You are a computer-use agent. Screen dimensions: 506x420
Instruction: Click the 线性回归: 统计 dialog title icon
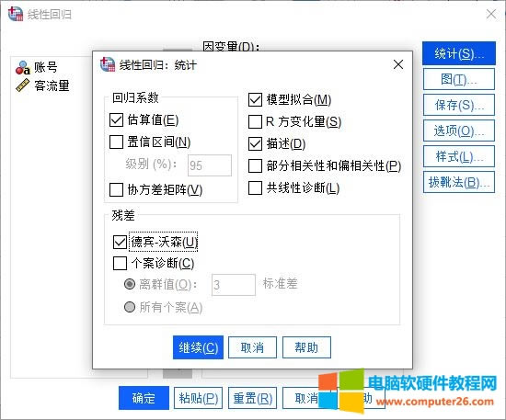tap(108, 64)
